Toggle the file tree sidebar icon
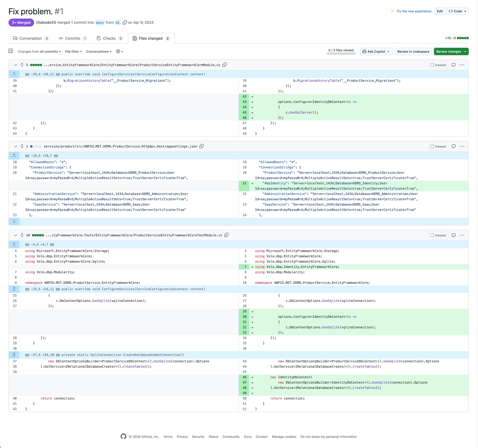 (11, 51)
